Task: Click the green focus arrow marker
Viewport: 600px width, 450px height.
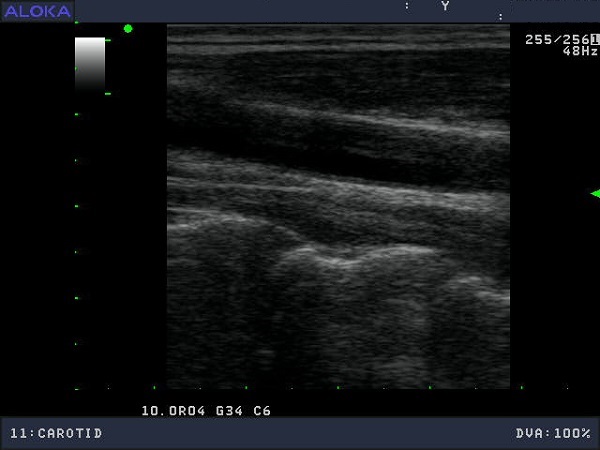Action: coord(594,193)
